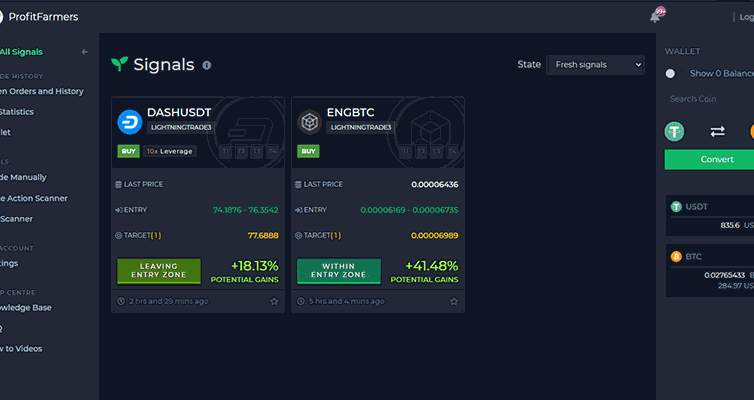The height and width of the screenshot is (400, 754).
Task: Click +18.13% potential gains
Action: 255,266
